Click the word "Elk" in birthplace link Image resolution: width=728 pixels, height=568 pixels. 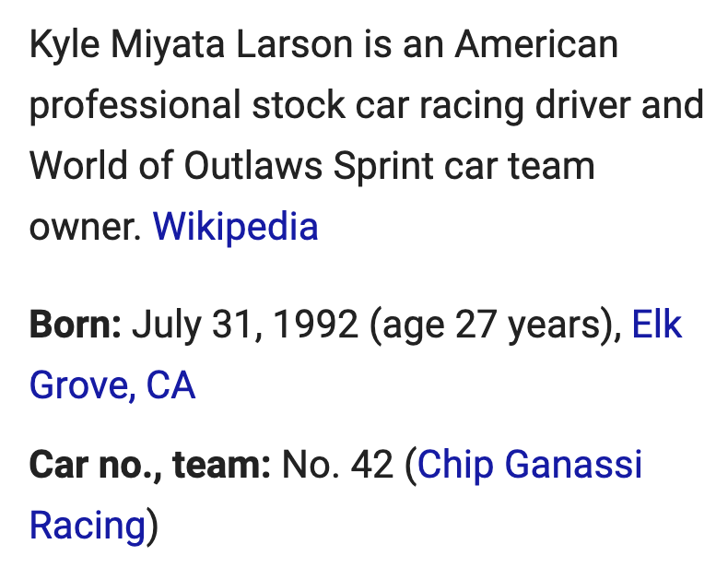coord(657,325)
